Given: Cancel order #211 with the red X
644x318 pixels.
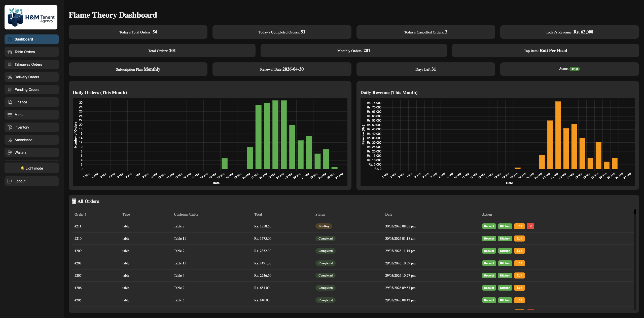Looking at the screenshot, I should [x=531, y=226].
